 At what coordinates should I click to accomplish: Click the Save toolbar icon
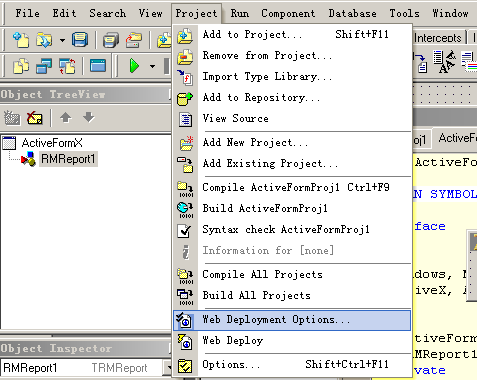coord(80,40)
